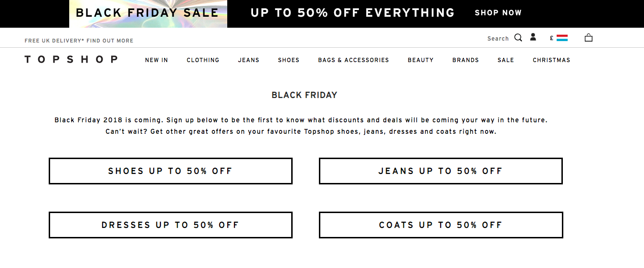The width and height of the screenshot is (644, 268).
Task: Open the Sale navigation item
Action: coord(506,60)
